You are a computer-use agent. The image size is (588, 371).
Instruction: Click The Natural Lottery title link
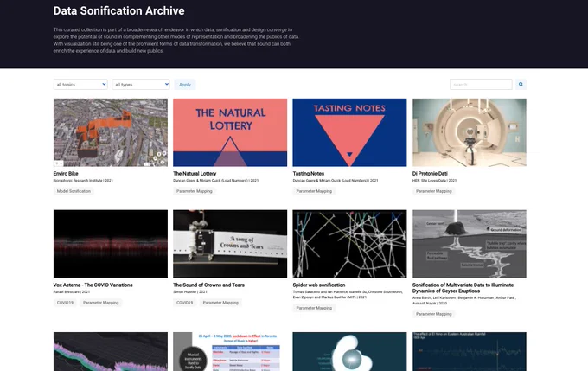(x=195, y=174)
